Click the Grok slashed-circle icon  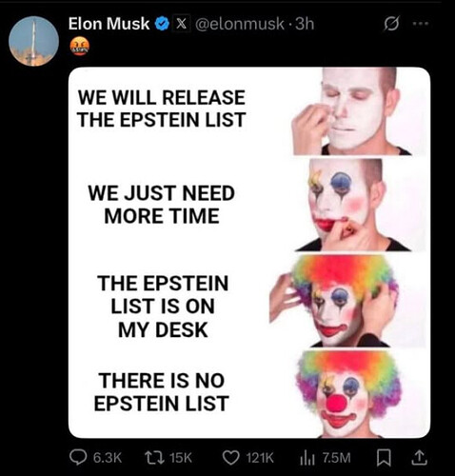(x=391, y=23)
